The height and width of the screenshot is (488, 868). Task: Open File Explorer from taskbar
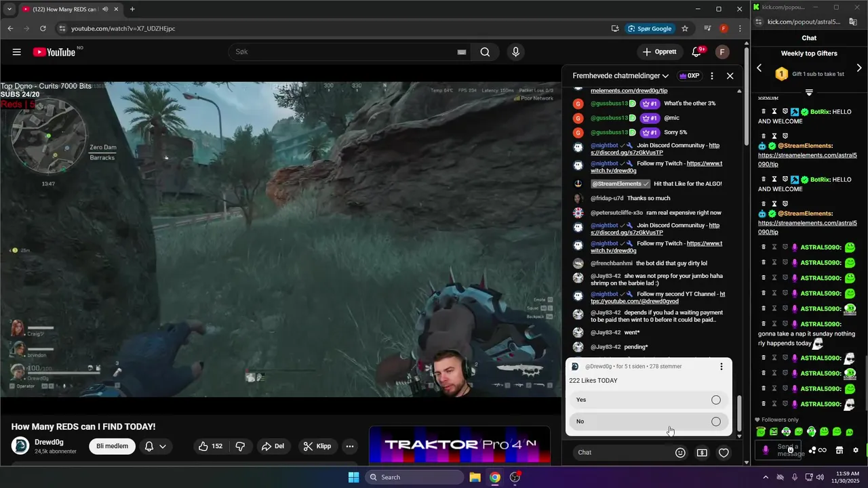475,477
